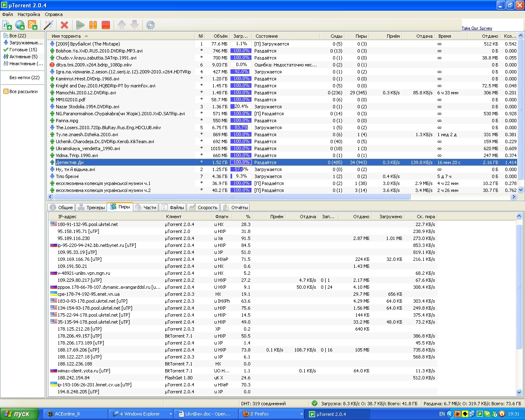This screenshot has width=525, height=420.
Task: Switch to the Части tab
Action: (x=146, y=208)
